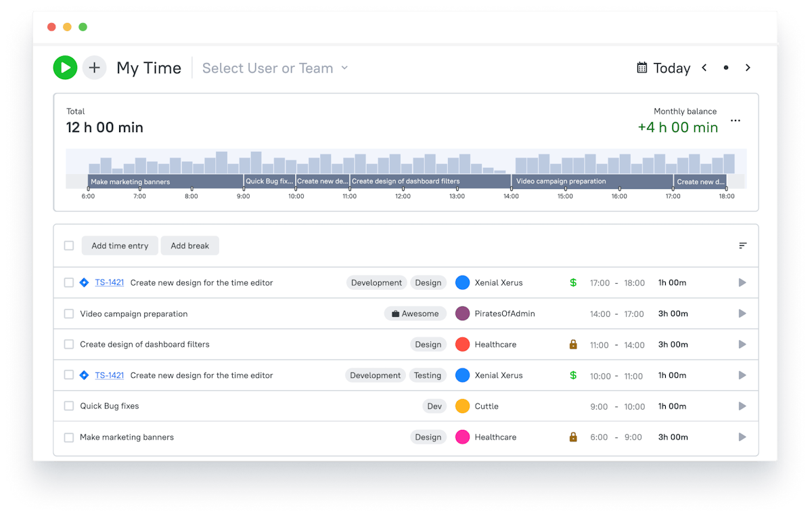
Task: Click Jira diamond icon in 10:00 entry
Action: coord(84,375)
